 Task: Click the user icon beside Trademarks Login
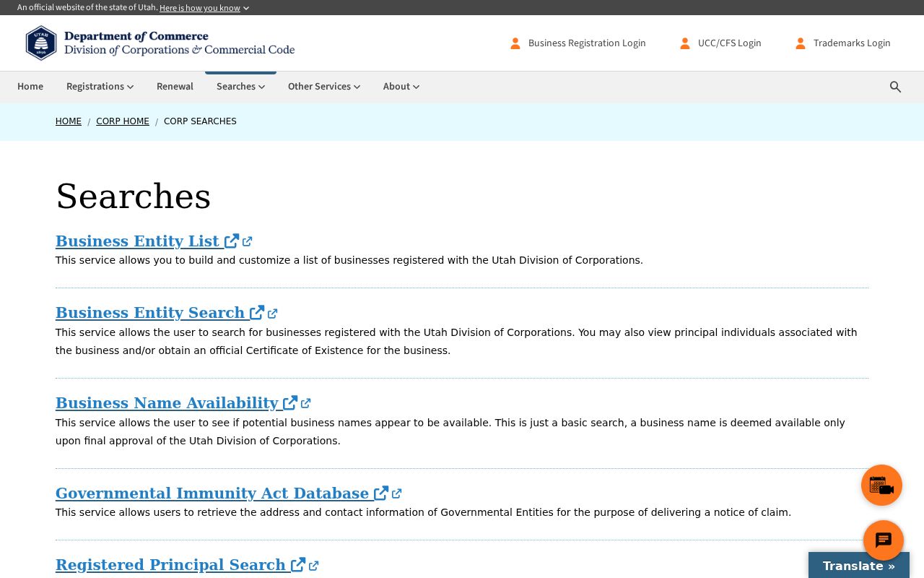coord(801,43)
